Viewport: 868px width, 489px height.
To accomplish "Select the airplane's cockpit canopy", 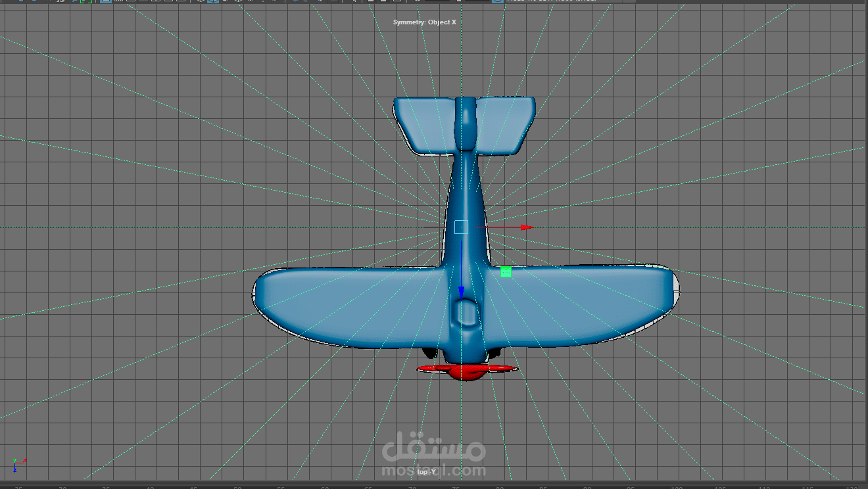I will point(467,313).
